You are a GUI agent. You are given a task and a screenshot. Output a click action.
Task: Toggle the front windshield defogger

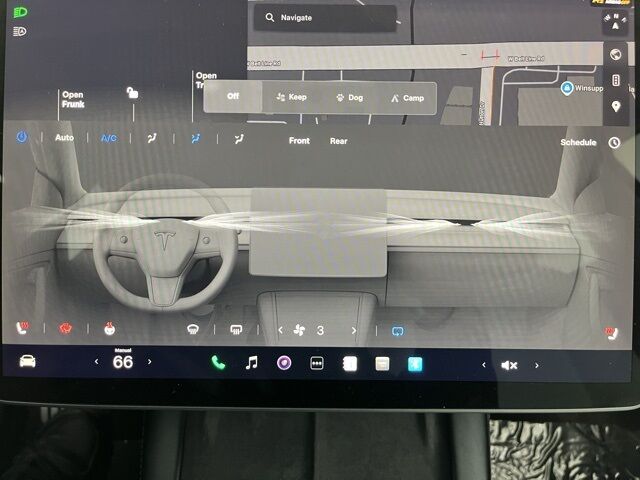coord(193,329)
